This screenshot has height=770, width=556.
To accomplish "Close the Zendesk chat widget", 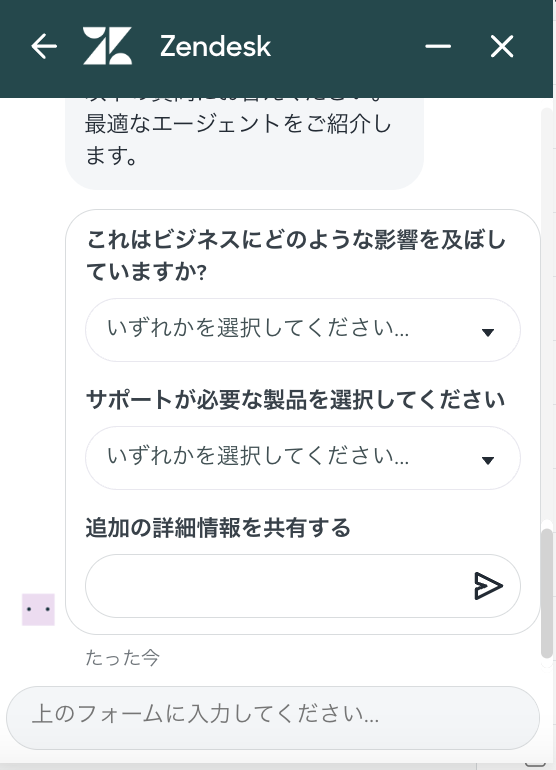I will click(502, 47).
